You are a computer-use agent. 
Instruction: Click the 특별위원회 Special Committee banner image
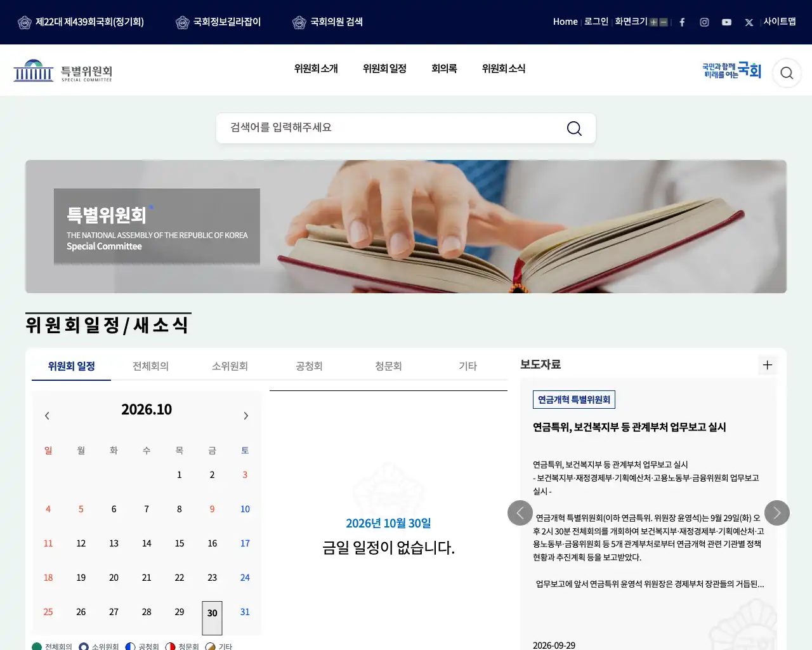406,227
